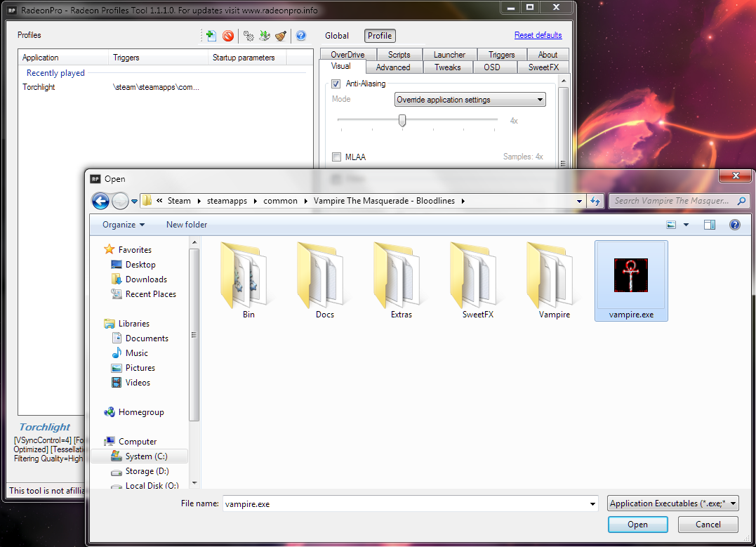Open the About tab
Viewport: 756px width, 547px height.
548,55
